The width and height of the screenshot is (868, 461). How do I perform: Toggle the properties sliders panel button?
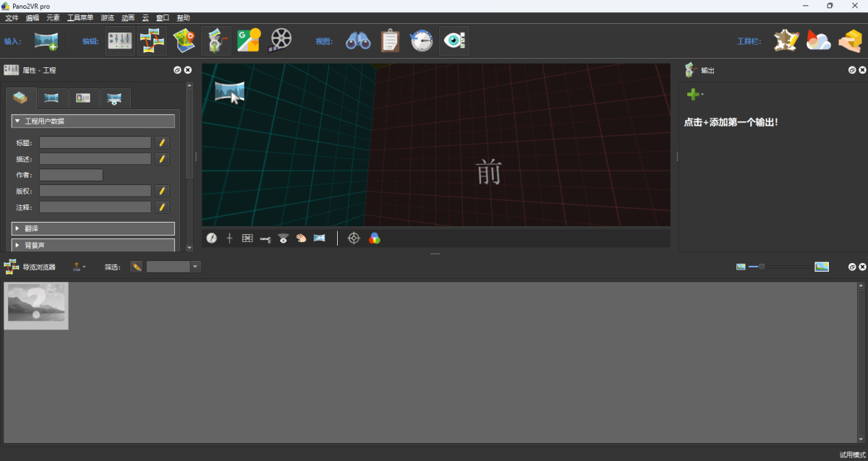pos(120,41)
